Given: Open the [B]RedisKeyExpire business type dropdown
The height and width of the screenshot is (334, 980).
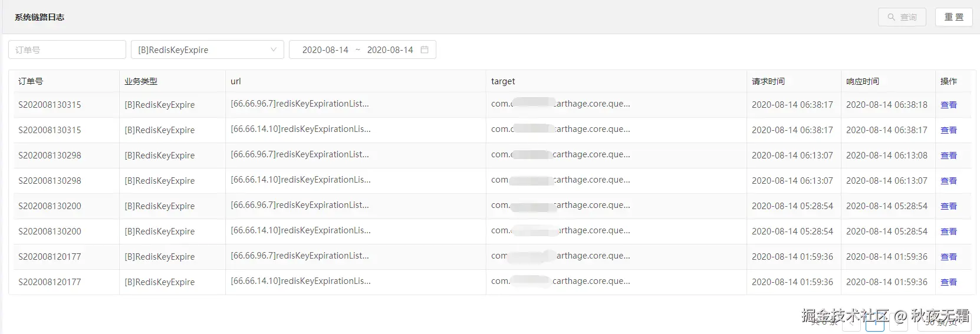Looking at the screenshot, I should click(208, 49).
